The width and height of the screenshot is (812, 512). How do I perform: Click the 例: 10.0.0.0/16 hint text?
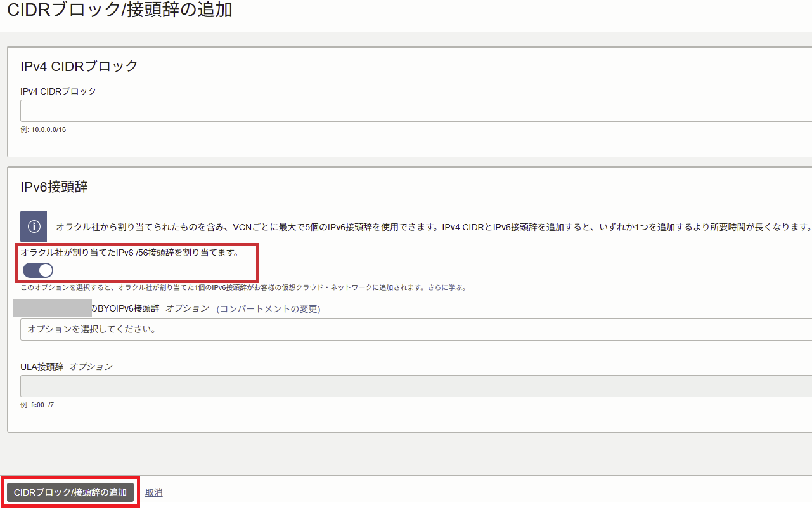tap(43, 129)
